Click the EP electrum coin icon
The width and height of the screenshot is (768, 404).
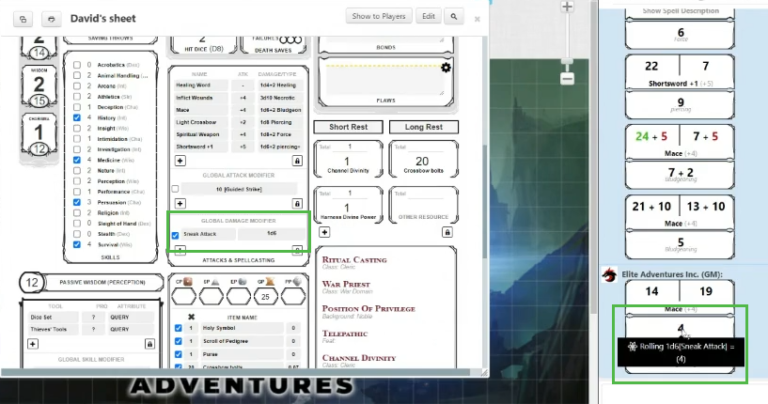click(242, 282)
